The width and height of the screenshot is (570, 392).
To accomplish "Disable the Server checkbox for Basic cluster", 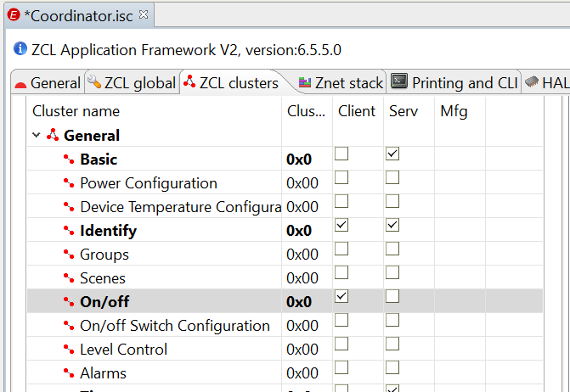I will click(392, 154).
